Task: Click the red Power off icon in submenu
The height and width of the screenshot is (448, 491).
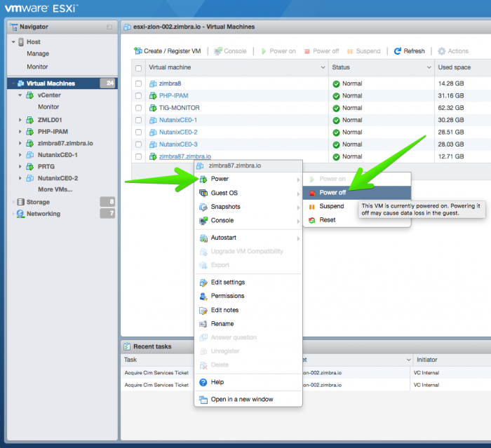Action: [312, 193]
